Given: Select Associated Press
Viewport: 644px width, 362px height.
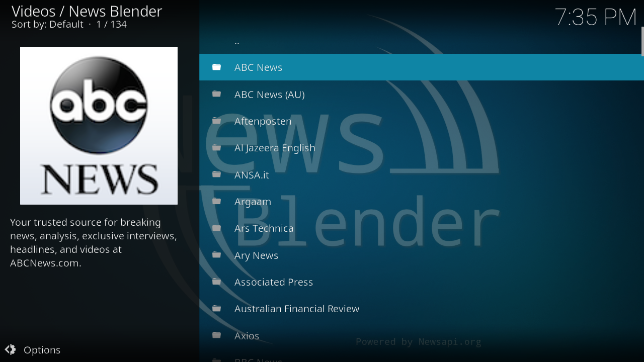Looking at the screenshot, I should [x=422, y=282].
